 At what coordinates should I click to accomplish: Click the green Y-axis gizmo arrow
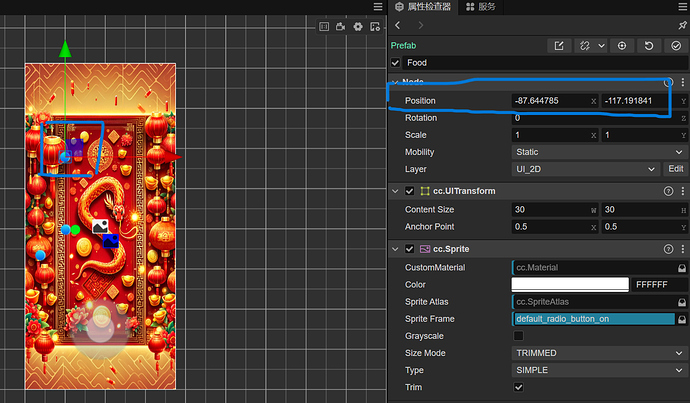pos(65,49)
